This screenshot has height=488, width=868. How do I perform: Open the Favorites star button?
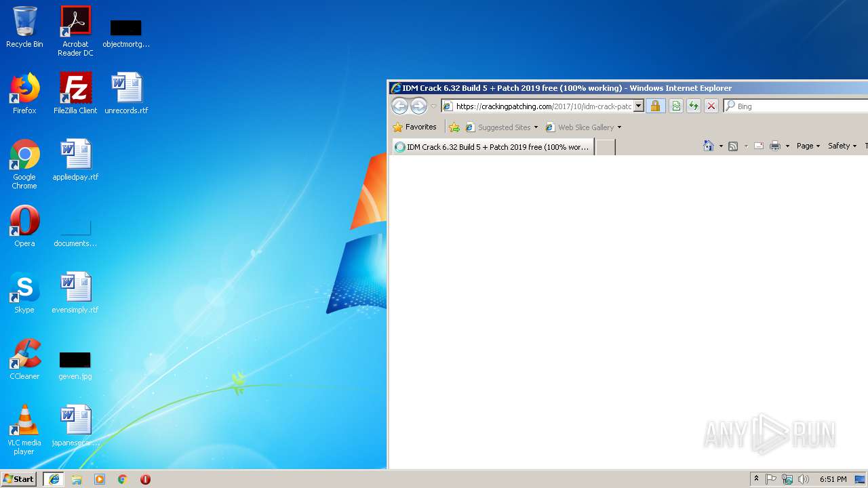click(414, 127)
